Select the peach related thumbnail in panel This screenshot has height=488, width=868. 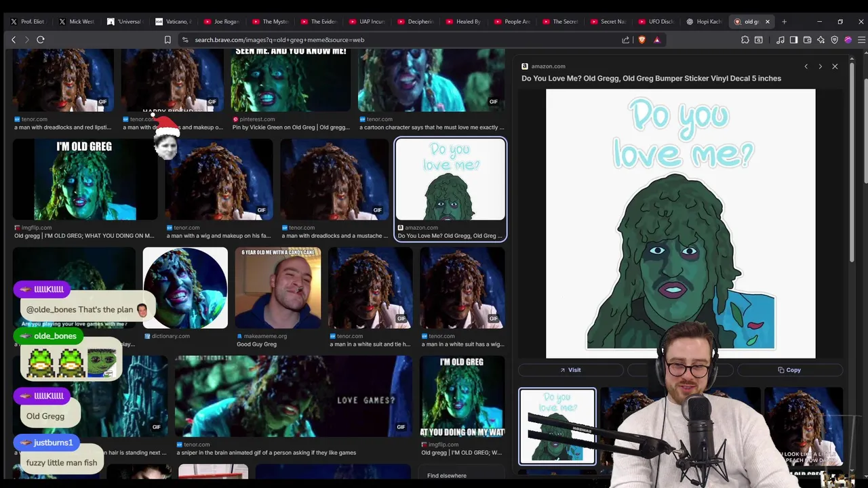pyautogui.click(x=804, y=426)
